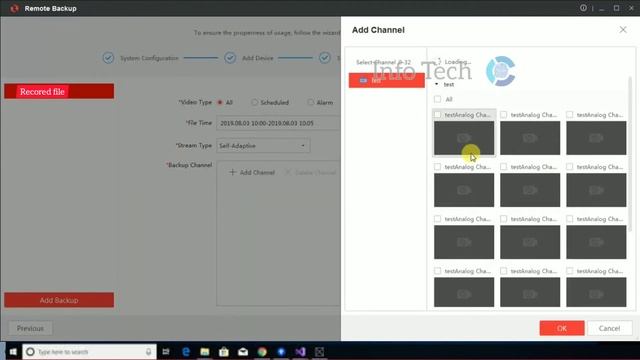Click the third wizard step check icon
The width and height of the screenshot is (640, 360).
point(325,58)
